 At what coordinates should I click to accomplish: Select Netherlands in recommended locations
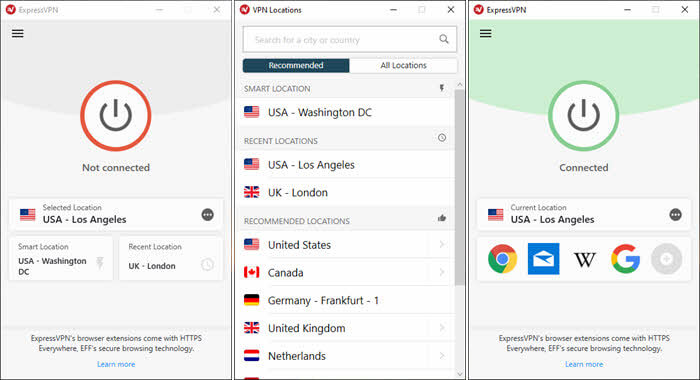pyautogui.click(x=346, y=356)
